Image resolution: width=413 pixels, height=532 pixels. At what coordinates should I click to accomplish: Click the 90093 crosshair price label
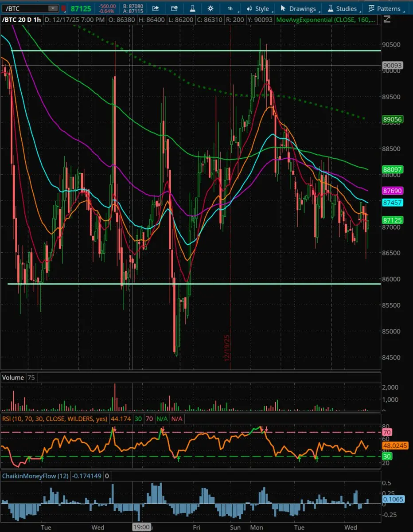pos(392,66)
